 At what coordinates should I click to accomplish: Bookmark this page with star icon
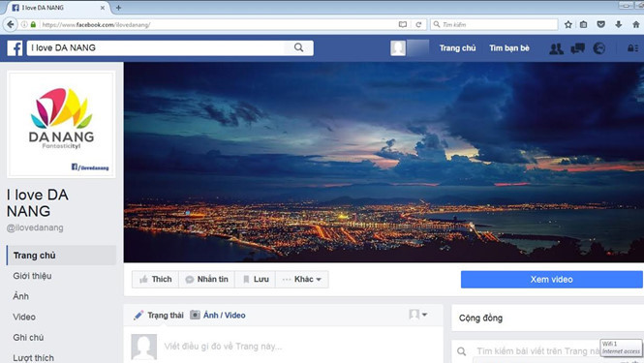point(568,24)
